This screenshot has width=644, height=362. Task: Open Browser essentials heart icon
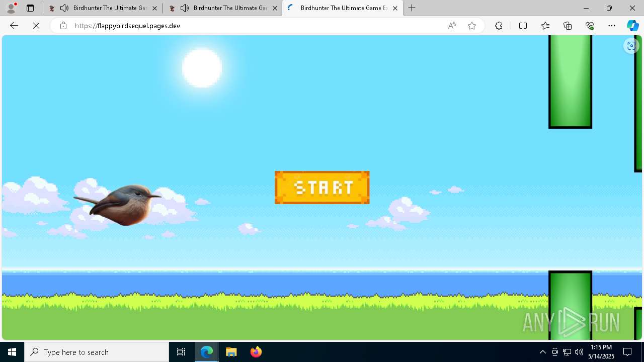coord(590,26)
